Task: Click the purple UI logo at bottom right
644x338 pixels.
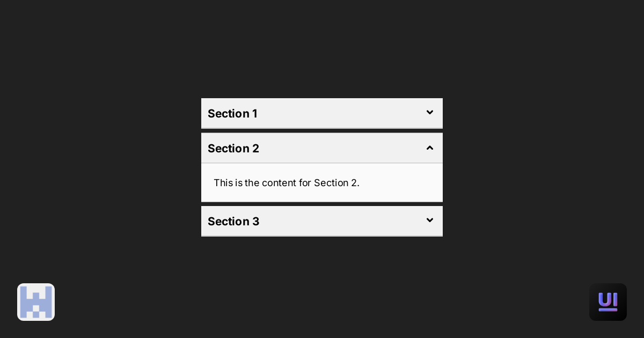Action: click(608, 302)
